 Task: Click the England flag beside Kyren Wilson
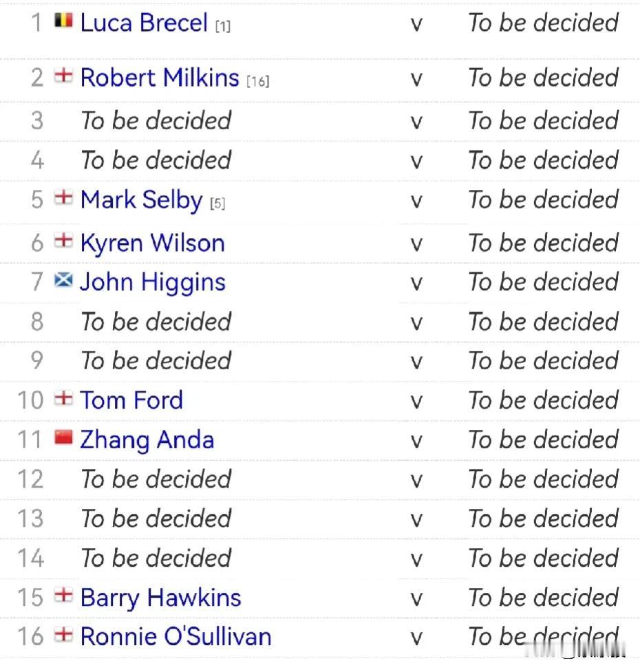point(63,241)
